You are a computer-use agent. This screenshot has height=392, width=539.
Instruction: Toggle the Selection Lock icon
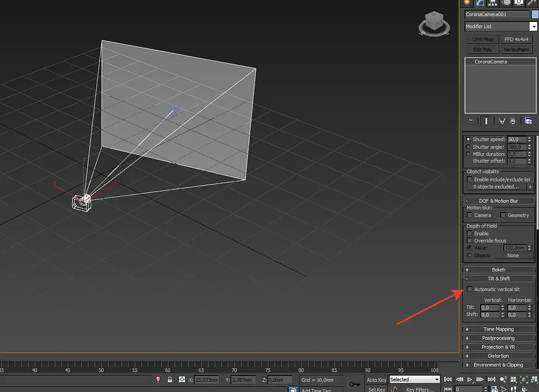click(170, 380)
